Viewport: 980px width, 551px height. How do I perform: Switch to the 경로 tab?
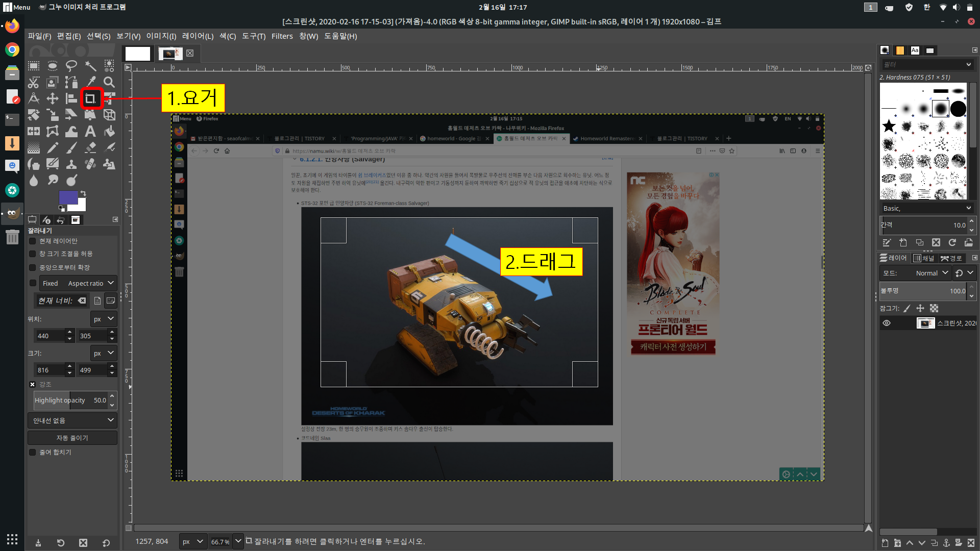(951, 258)
